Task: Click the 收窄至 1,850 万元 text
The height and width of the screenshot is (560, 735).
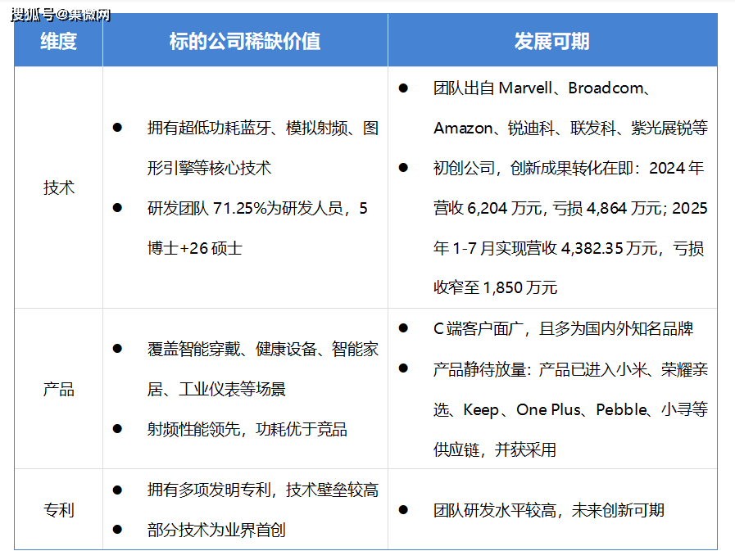Action: 495,288
